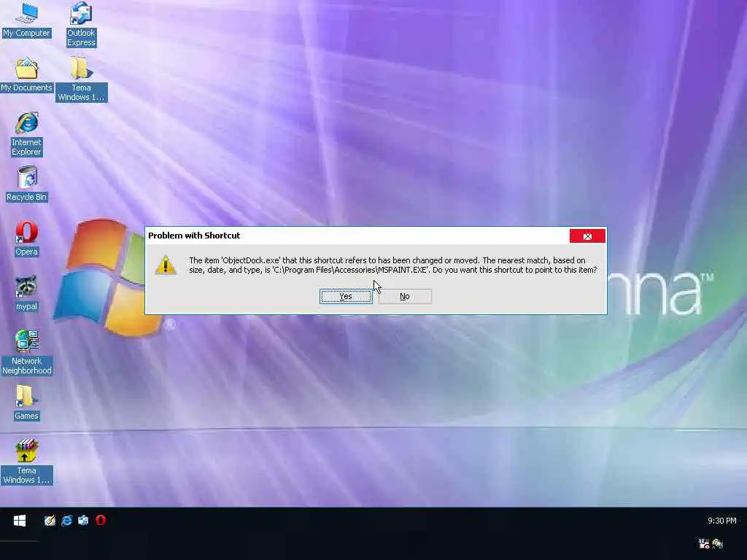Screen dimensions: 747x560
Task: Launch Outlook Express from the taskbar
Action: point(83,521)
